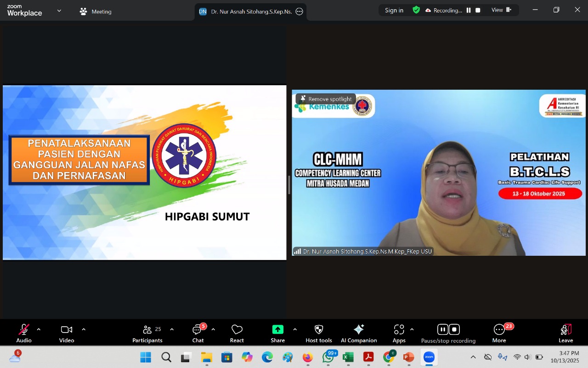Expand the arrow next to Participants
Screen dimensions: 588x368
tap(172, 329)
